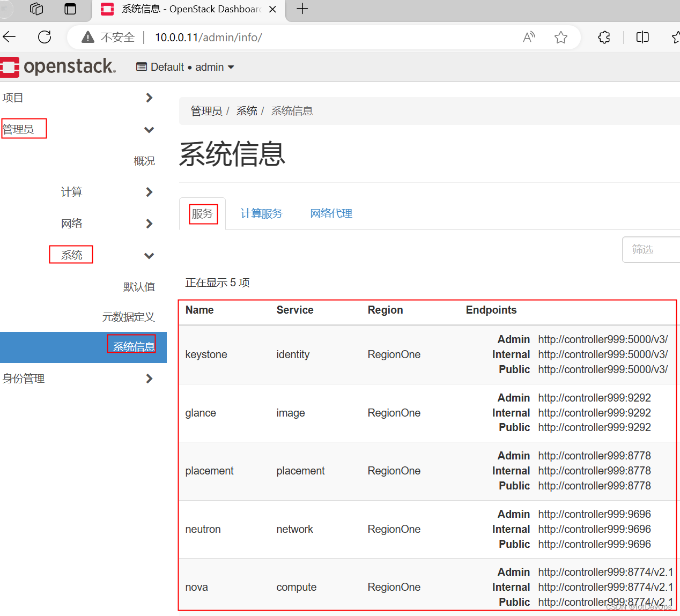Switch to the 网络代理 tab
Viewport: 680px width, 616px height.
[x=331, y=213]
